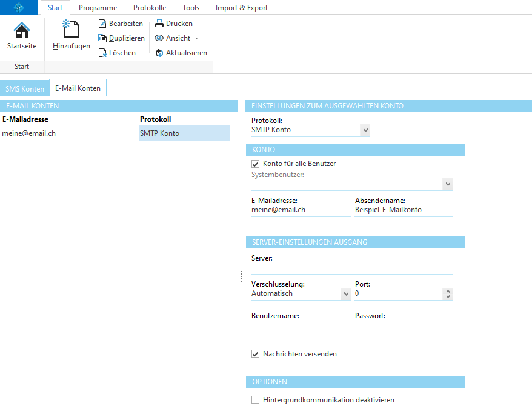
Task: Open the Protokoll dropdown showing SMTP Konto
Action: pyautogui.click(x=364, y=130)
